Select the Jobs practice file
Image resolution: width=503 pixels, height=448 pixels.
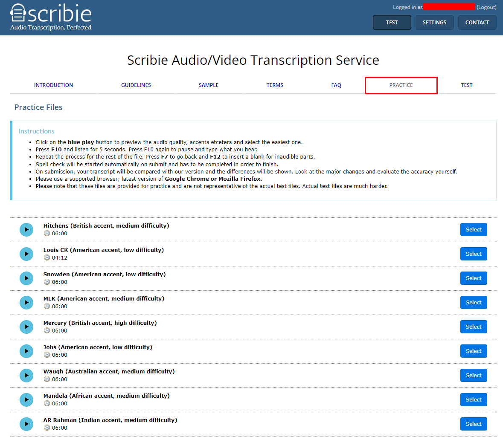(x=474, y=352)
